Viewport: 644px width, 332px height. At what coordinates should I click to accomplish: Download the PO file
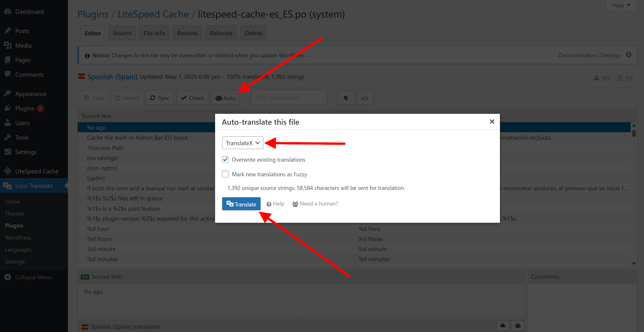[x=601, y=78]
